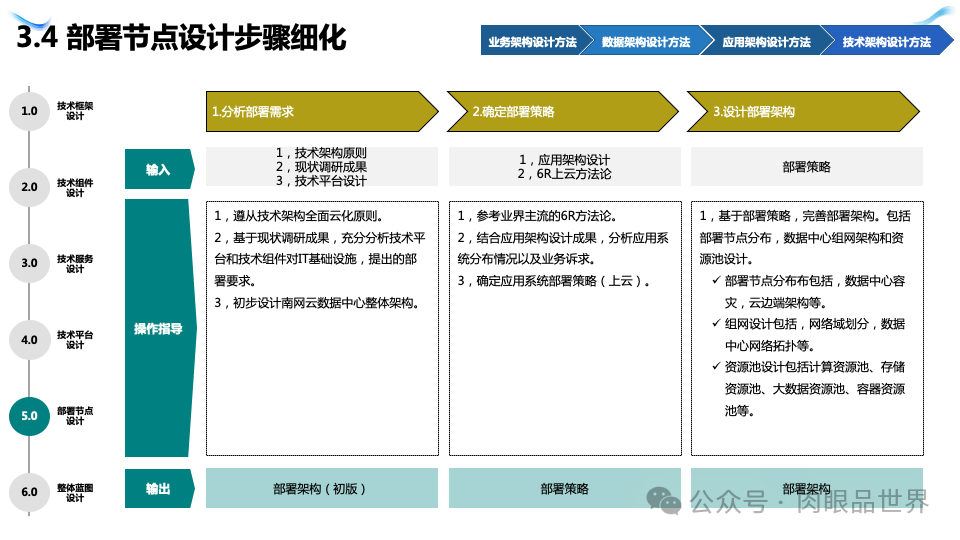Select the 部署节点设计 label
Screen dimensions: 960x540
coord(75,416)
